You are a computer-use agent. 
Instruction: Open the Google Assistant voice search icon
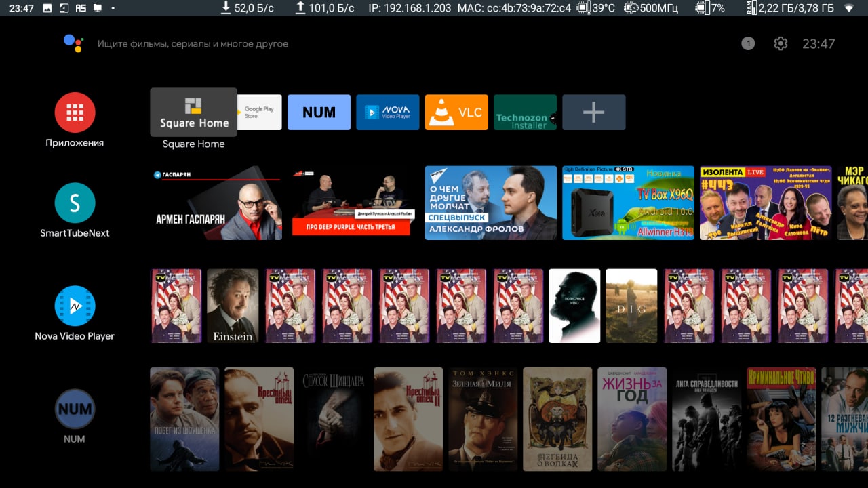tap(73, 43)
